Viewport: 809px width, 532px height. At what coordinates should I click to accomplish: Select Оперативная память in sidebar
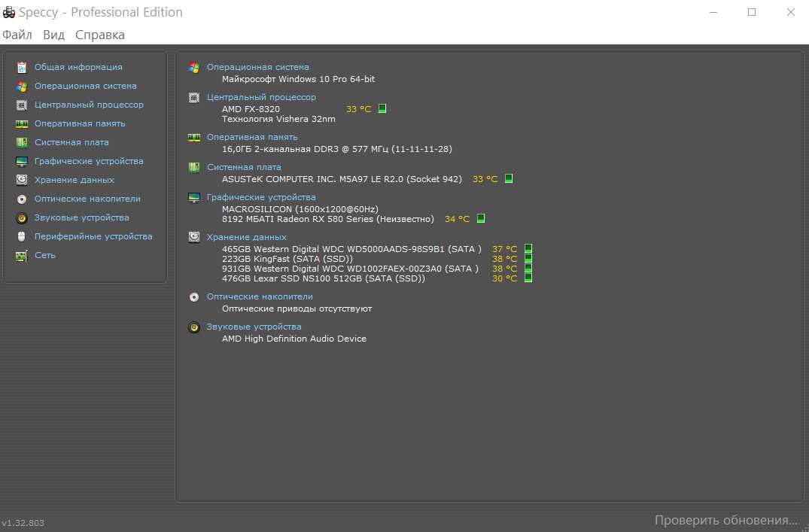click(80, 124)
